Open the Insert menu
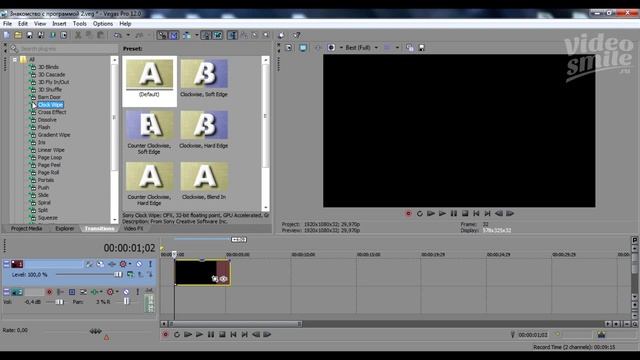640x360 pixels. pos(59,24)
